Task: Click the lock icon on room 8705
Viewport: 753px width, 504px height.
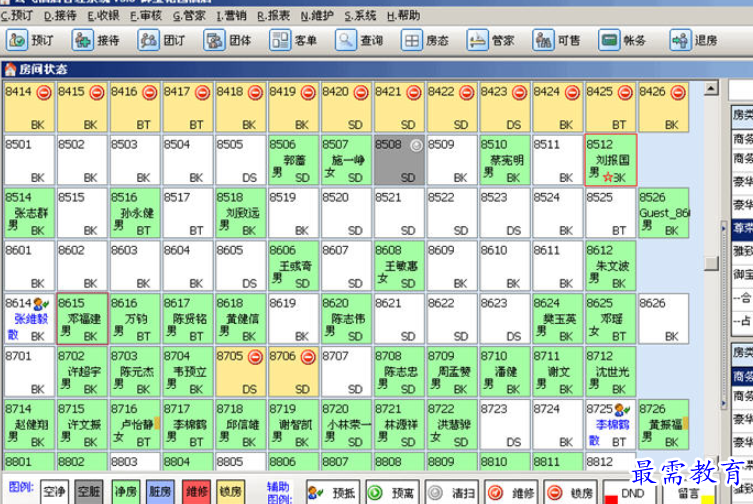Action: pyautogui.click(x=255, y=357)
